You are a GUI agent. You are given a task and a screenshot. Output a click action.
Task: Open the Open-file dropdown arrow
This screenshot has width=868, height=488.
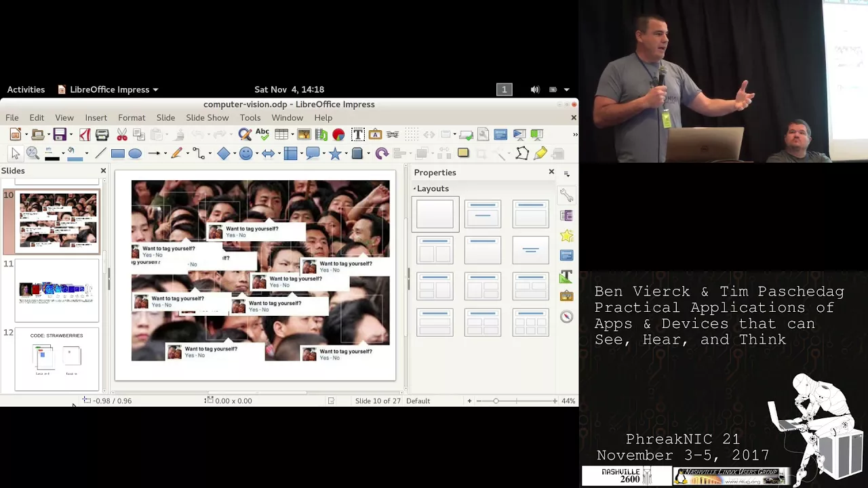click(49, 135)
